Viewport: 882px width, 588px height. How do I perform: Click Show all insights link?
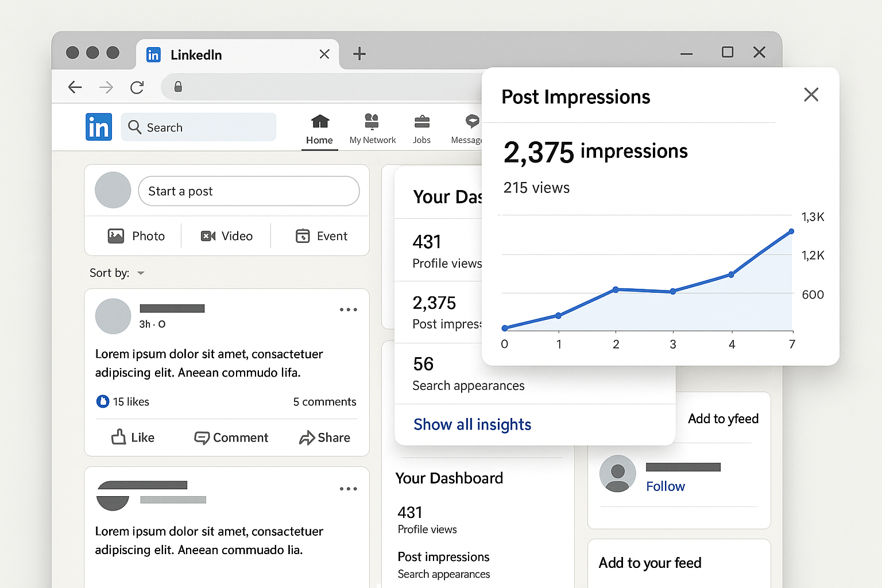[472, 424]
